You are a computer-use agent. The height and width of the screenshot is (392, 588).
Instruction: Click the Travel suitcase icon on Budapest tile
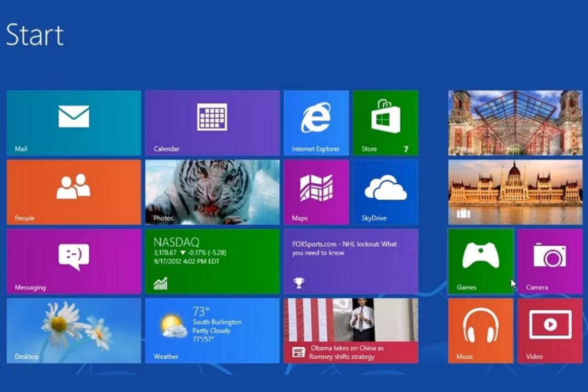(x=463, y=213)
